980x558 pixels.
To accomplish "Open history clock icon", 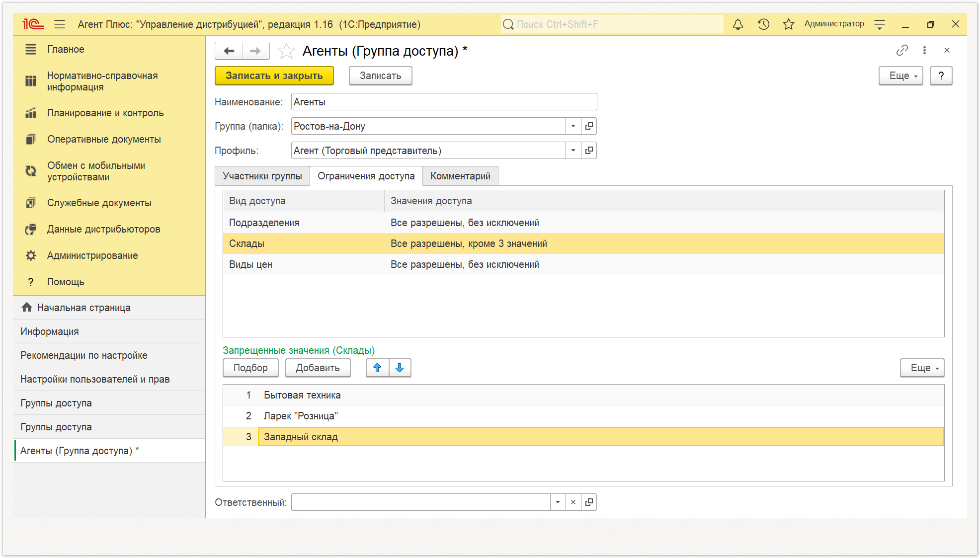I will click(763, 24).
